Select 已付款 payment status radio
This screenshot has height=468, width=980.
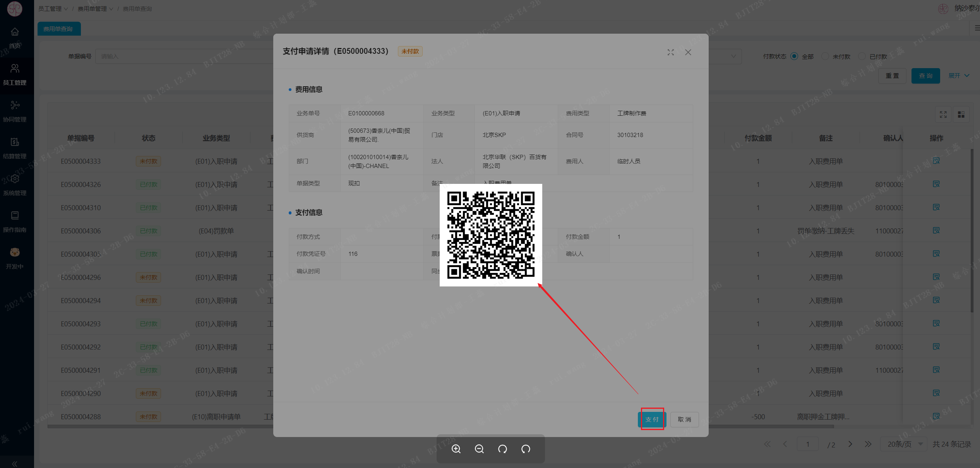(862, 56)
